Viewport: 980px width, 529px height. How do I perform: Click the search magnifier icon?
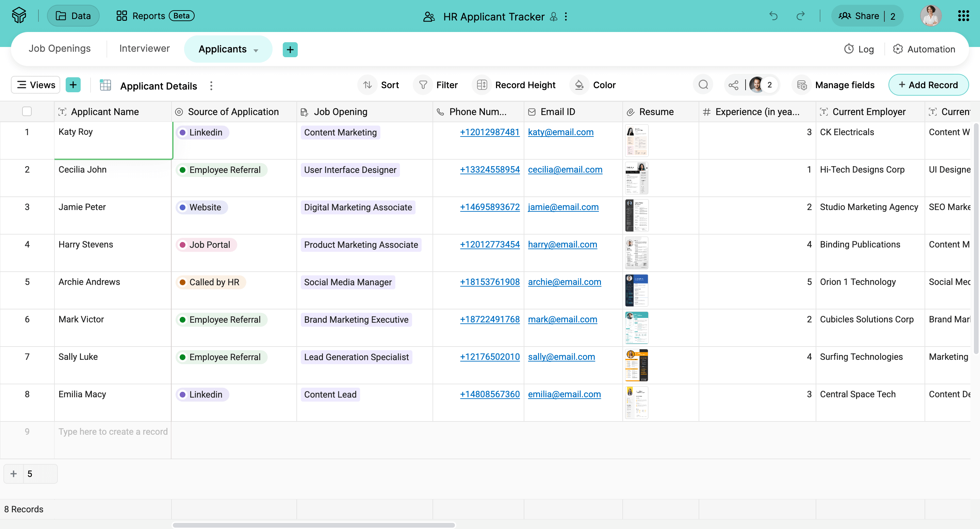click(703, 85)
